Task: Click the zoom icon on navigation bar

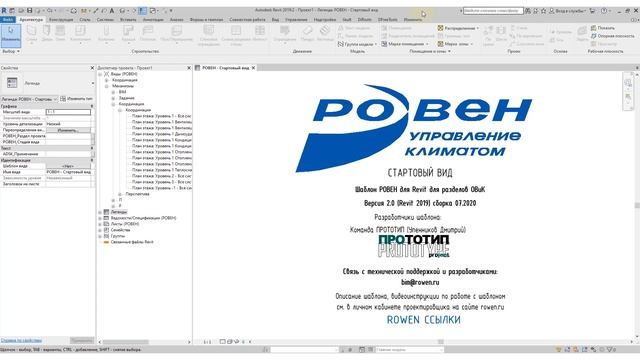Action: click(x=628, y=97)
